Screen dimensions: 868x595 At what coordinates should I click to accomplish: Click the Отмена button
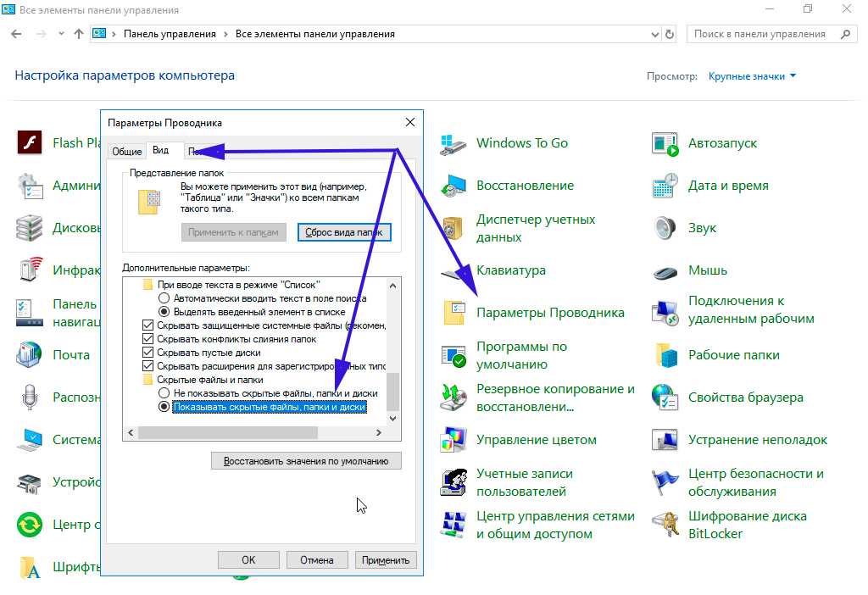(x=317, y=560)
